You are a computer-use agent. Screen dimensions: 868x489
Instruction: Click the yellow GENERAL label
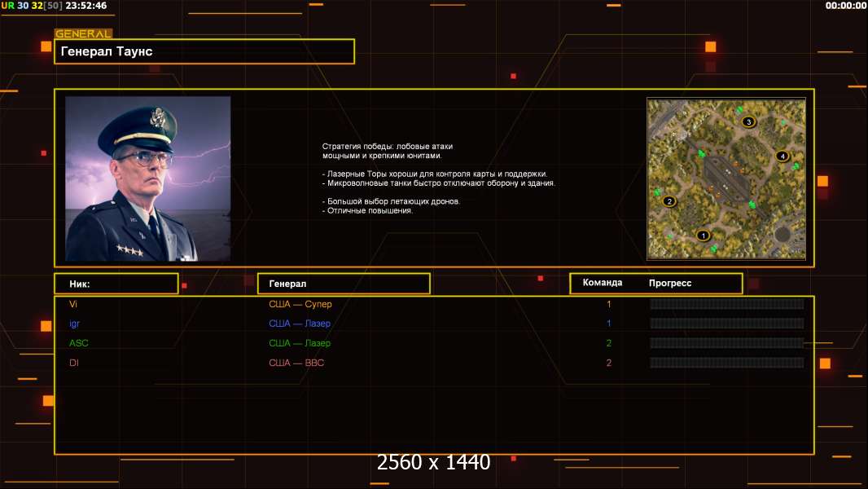point(83,33)
